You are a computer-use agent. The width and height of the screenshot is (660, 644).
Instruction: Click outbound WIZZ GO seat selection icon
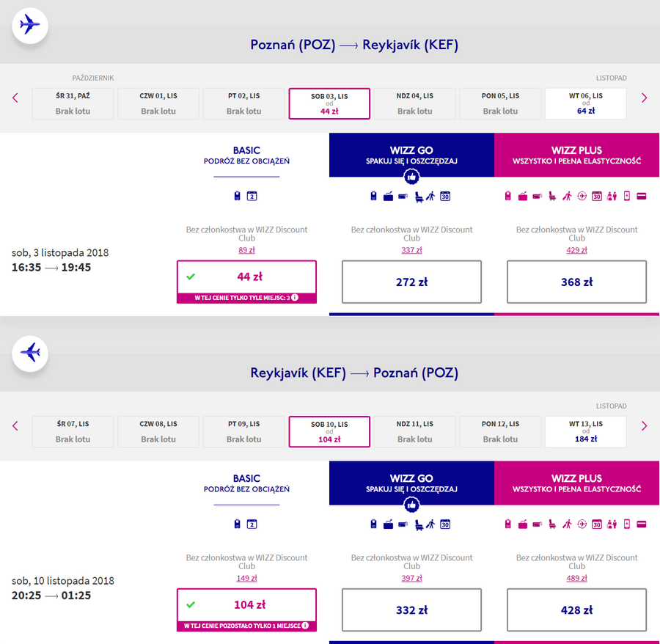[419, 197]
